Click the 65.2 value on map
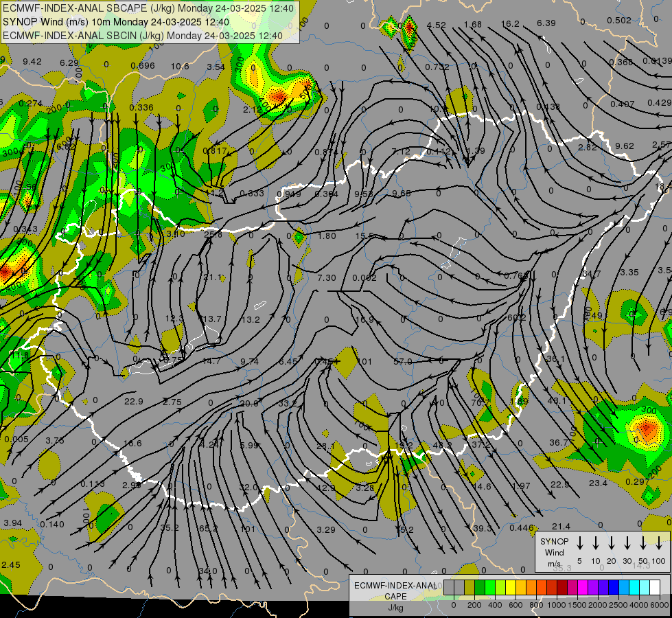The height and width of the screenshot is (618, 672). (209, 528)
